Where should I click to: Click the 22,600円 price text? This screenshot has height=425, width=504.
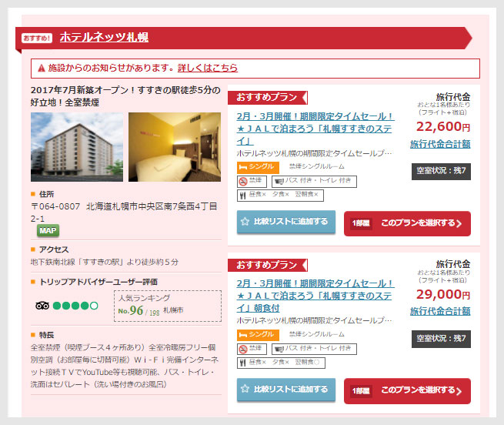(443, 126)
